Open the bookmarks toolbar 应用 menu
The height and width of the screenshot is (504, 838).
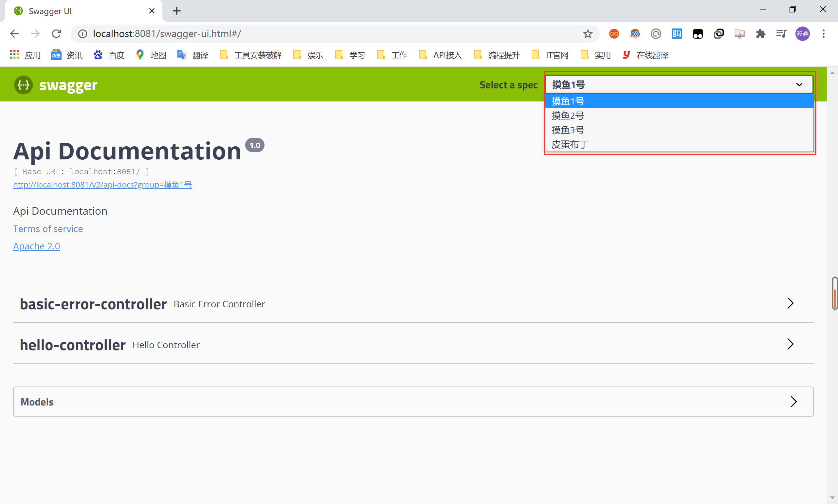point(24,55)
